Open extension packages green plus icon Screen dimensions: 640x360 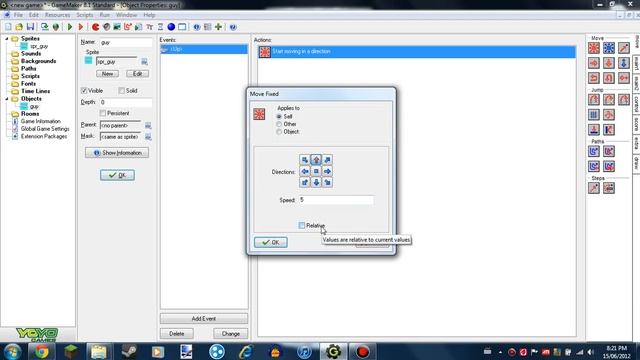tap(218, 27)
